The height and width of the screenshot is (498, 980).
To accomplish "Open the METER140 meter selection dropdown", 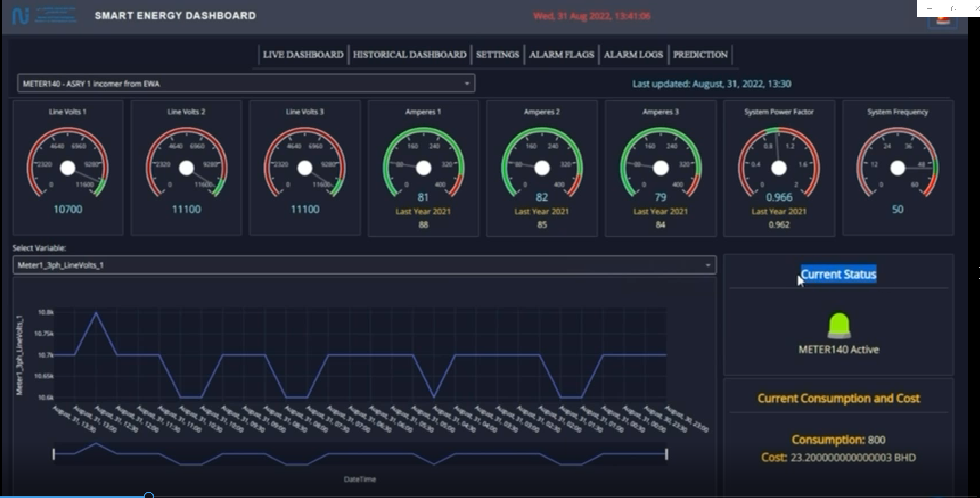I will [246, 83].
